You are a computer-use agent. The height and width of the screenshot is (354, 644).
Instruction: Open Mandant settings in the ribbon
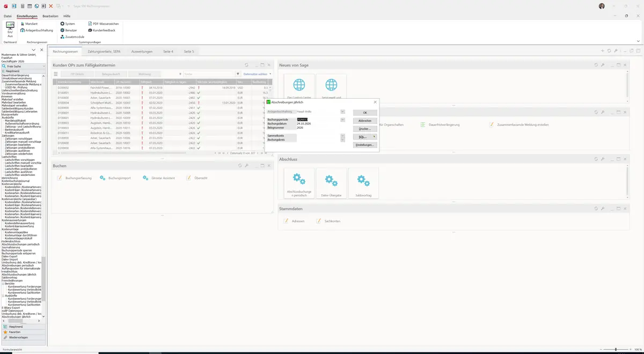28,24
